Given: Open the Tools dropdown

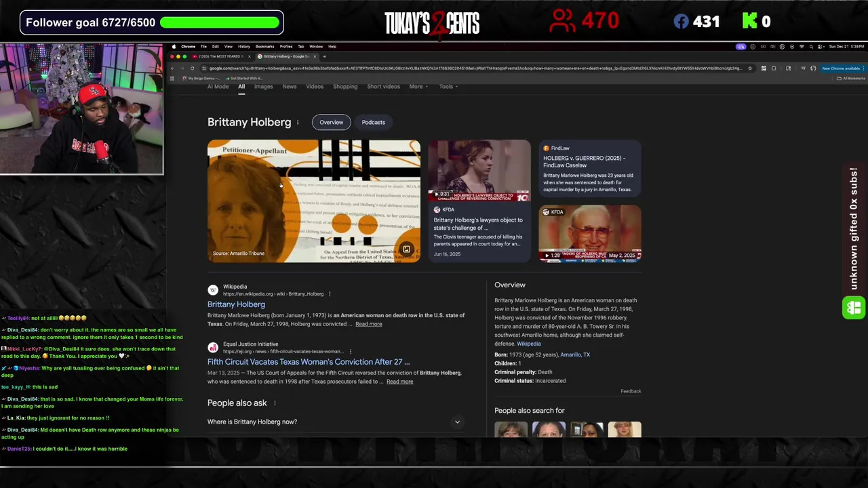Looking at the screenshot, I should (448, 87).
